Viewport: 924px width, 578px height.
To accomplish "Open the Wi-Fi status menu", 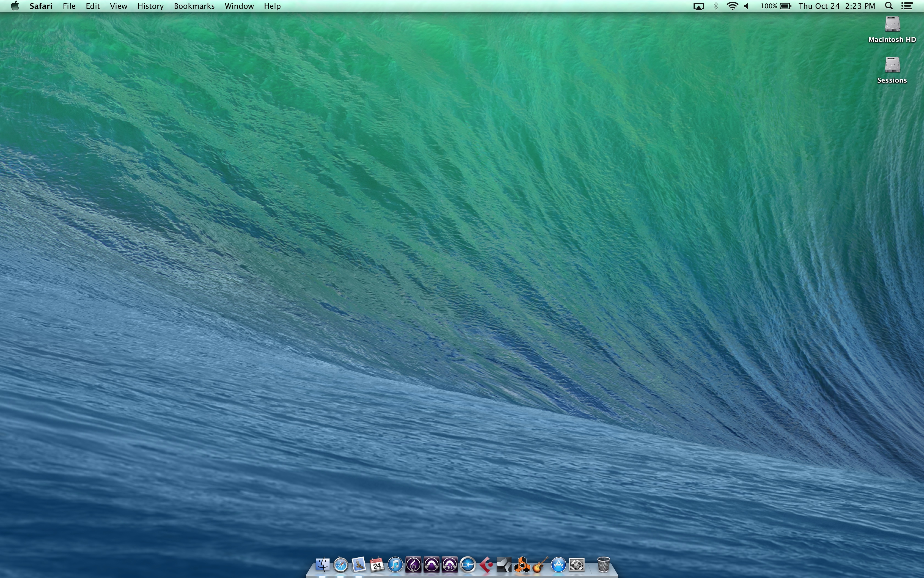I will click(x=732, y=6).
